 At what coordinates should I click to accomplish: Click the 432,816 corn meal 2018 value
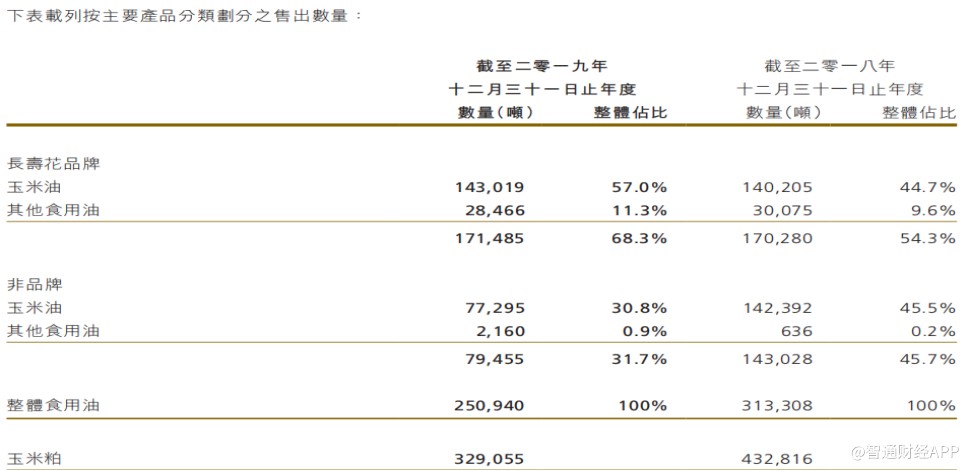tap(777, 459)
